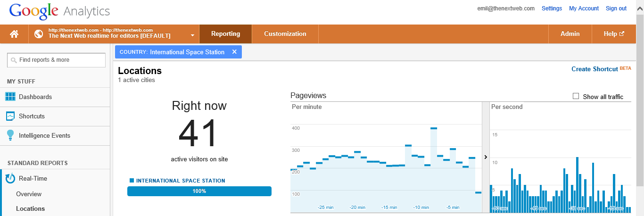The image size is (644, 216).
Task: Switch to the Customization tab
Action: click(285, 34)
